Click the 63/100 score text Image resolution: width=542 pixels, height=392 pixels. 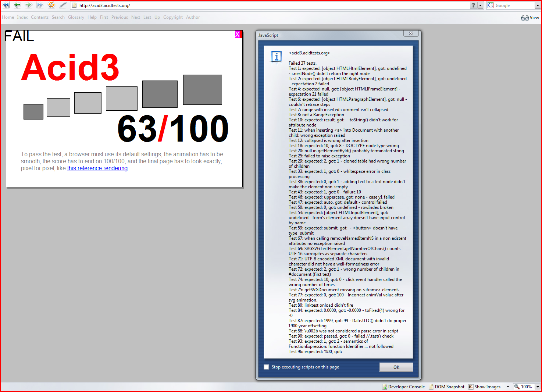(173, 128)
